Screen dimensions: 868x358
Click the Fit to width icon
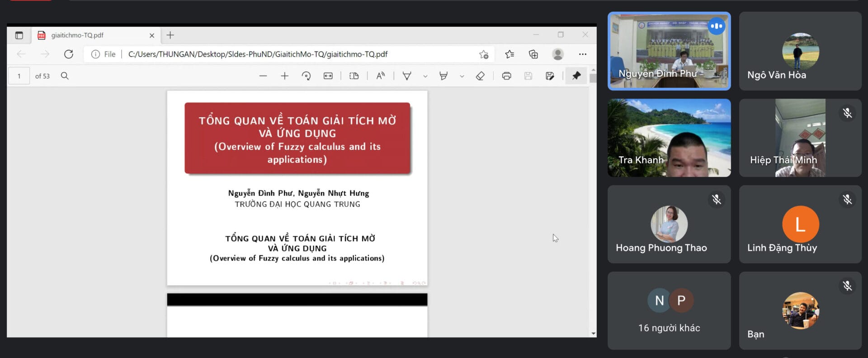click(x=328, y=76)
